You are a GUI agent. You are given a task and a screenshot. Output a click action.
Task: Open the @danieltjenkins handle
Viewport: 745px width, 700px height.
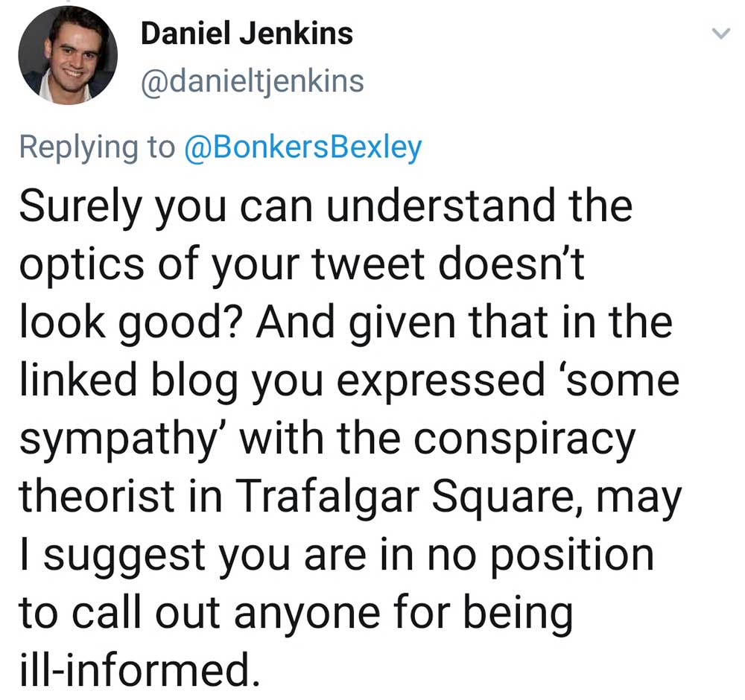tap(253, 80)
